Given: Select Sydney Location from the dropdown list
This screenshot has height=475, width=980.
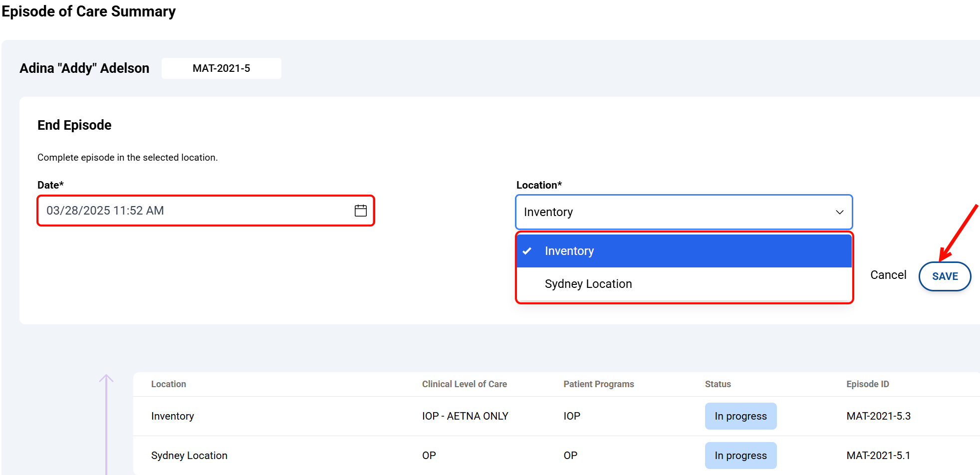Looking at the screenshot, I should [588, 284].
